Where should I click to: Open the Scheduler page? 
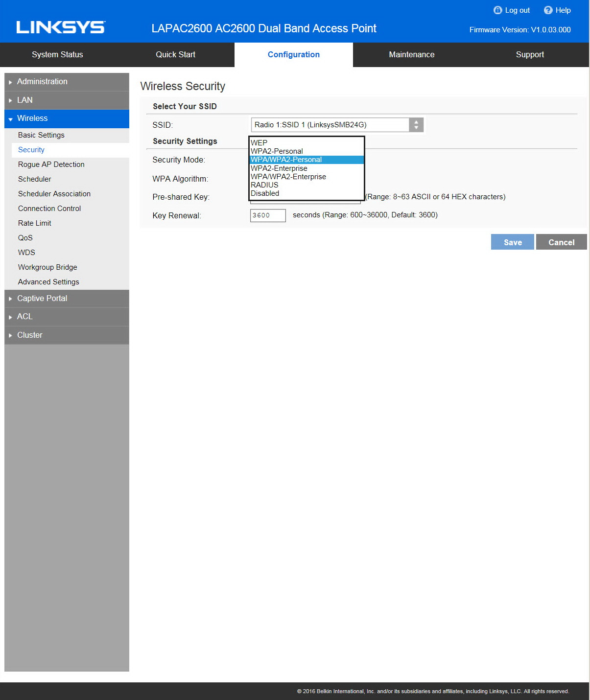pos(35,179)
